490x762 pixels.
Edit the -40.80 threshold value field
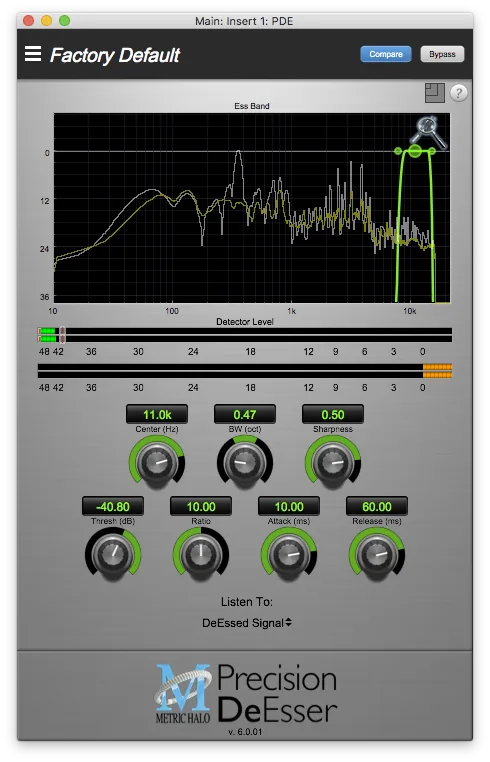pyautogui.click(x=113, y=506)
